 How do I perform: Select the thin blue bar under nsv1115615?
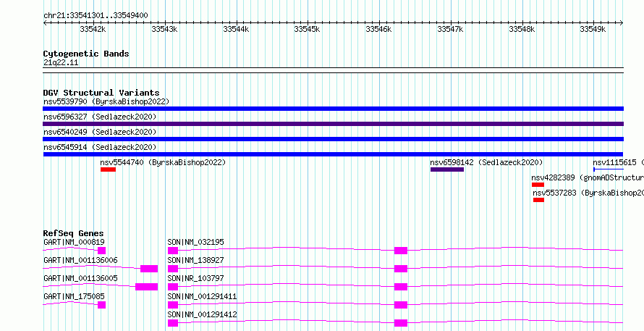click(609, 169)
